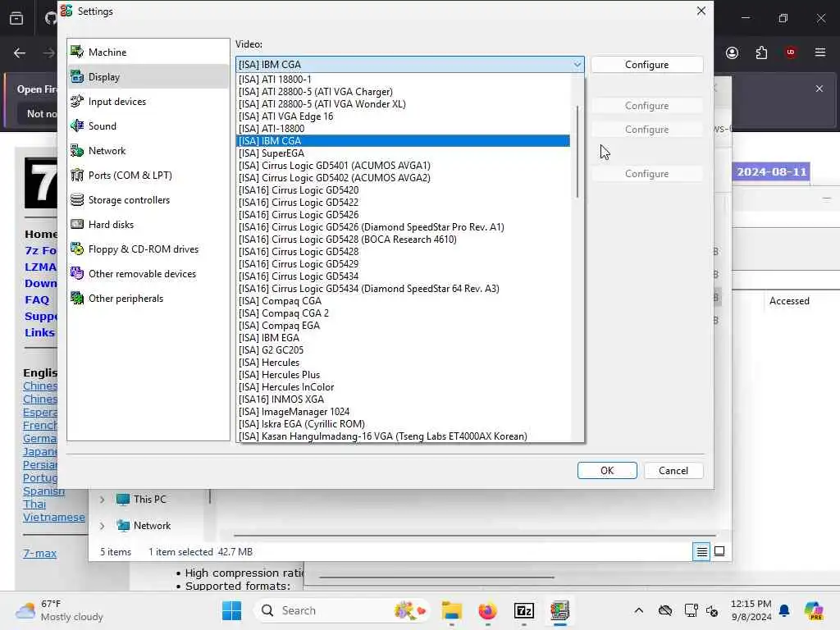Show hidden tray icons chevron

(x=638, y=610)
